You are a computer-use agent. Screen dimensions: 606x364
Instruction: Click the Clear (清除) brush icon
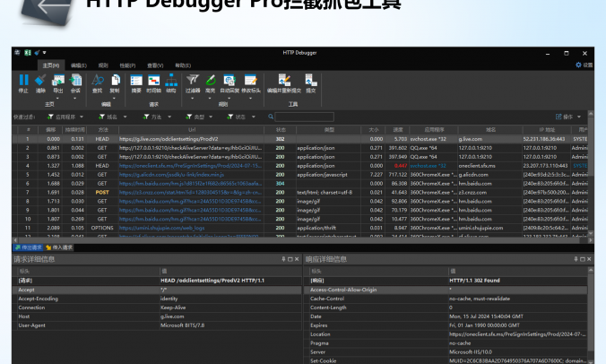click(40, 80)
